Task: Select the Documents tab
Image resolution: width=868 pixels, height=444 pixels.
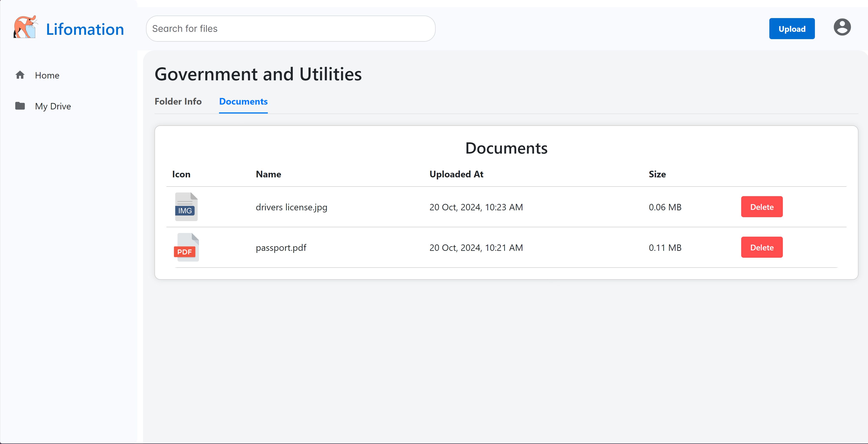Action: (243, 101)
